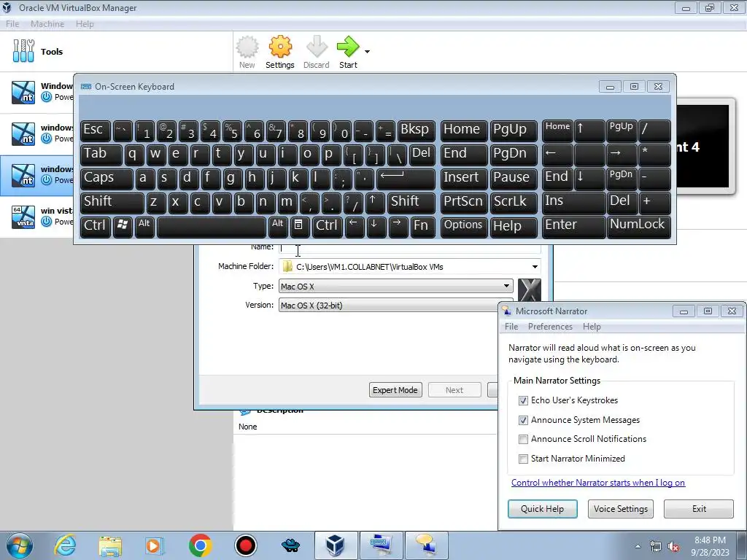Click the VM Name input field
Screen dimensions: 747x560
coord(410,248)
